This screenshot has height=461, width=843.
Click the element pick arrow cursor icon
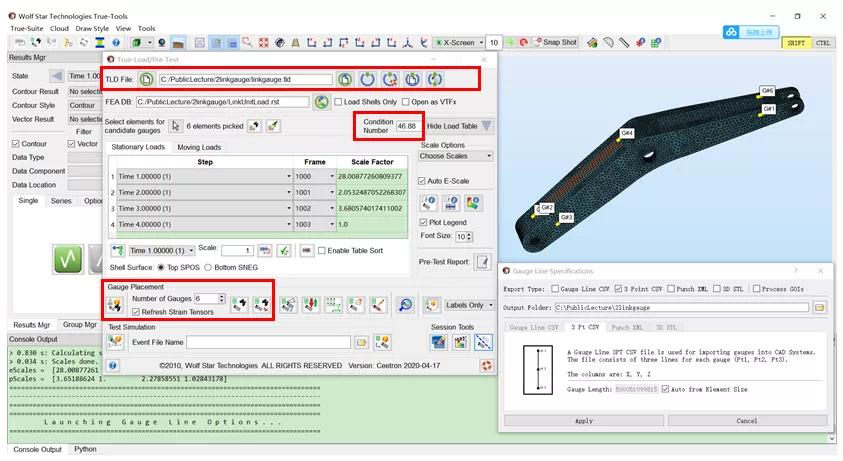tap(175, 126)
